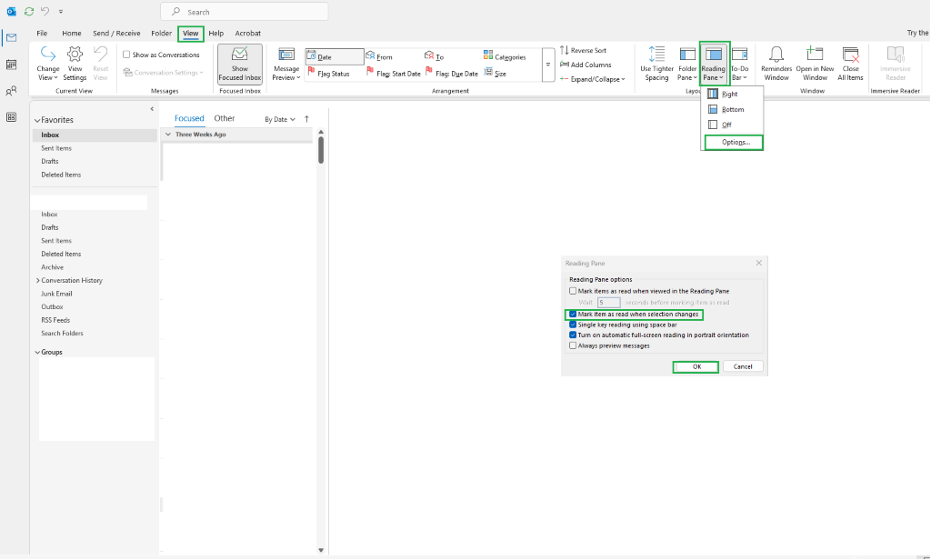Select Junk Email folder
The image size is (931, 560).
click(x=56, y=294)
